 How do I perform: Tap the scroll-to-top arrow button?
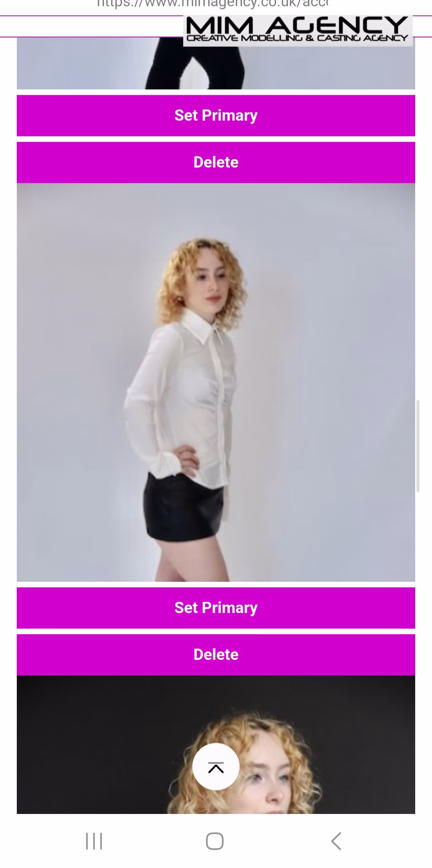tap(216, 767)
